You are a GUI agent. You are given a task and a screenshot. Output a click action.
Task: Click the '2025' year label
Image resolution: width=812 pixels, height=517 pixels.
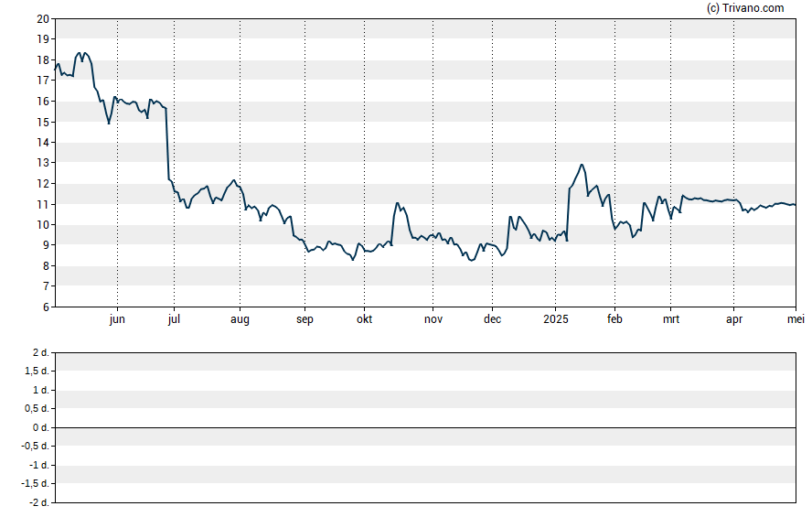555,319
